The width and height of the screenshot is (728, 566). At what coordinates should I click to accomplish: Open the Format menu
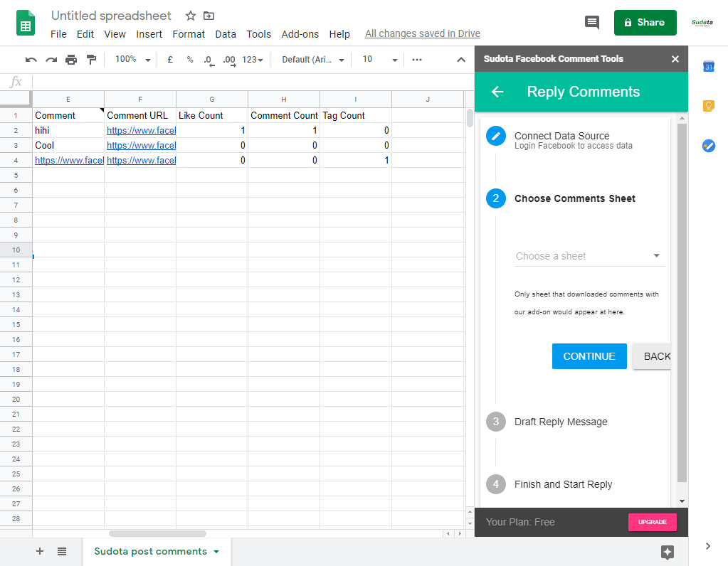189,34
